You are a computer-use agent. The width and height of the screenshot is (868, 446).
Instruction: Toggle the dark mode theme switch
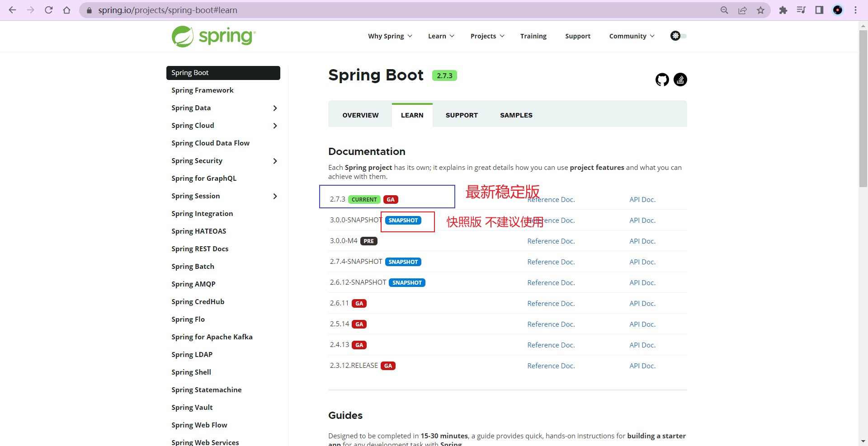point(678,36)
